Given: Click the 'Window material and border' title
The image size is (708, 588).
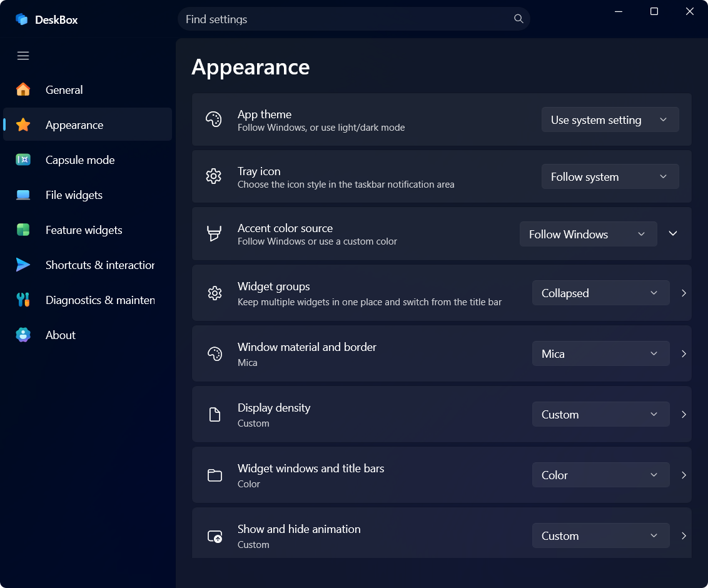Looking at the screenshot, I should click(x=306, y=347).
